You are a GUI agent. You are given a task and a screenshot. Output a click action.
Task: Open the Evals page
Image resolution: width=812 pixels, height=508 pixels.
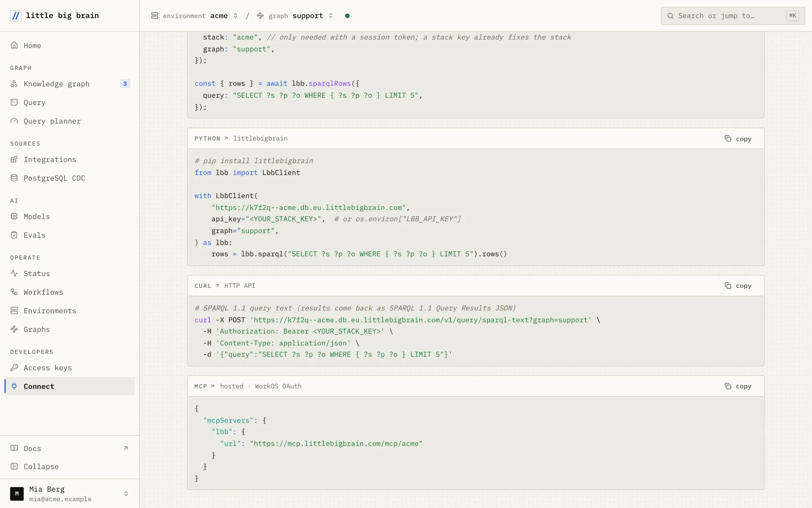pos(69,235)
